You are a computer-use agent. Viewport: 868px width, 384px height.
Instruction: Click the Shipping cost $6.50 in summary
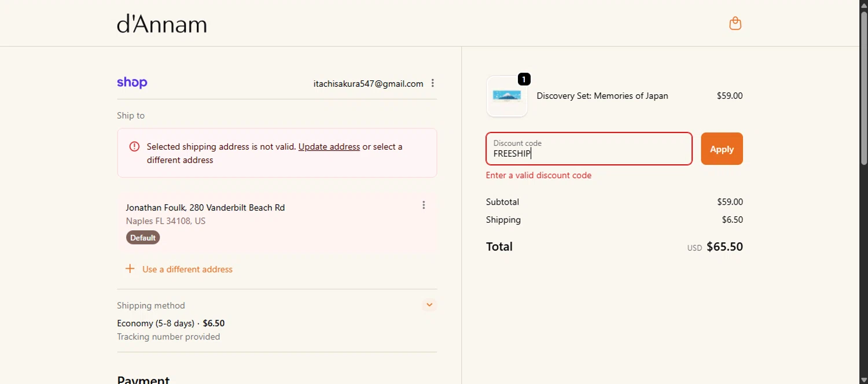(733, 220)
